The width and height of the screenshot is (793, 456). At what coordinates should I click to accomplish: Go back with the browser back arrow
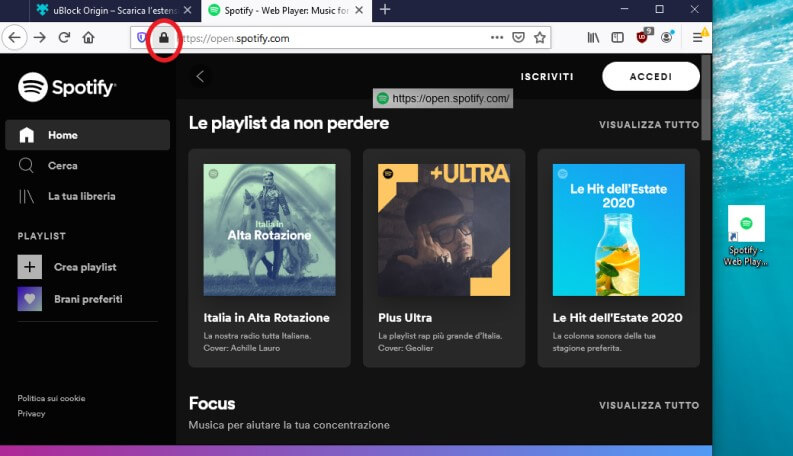coord(15,37)
